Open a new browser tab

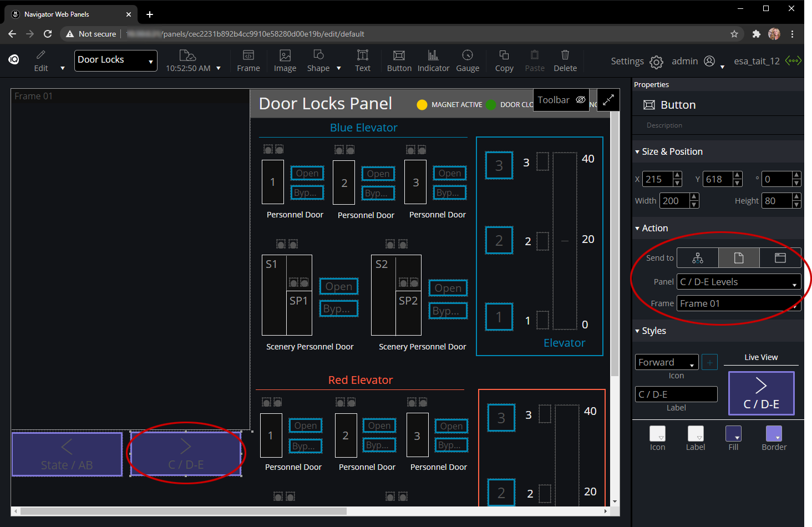(x=150, y=14)
